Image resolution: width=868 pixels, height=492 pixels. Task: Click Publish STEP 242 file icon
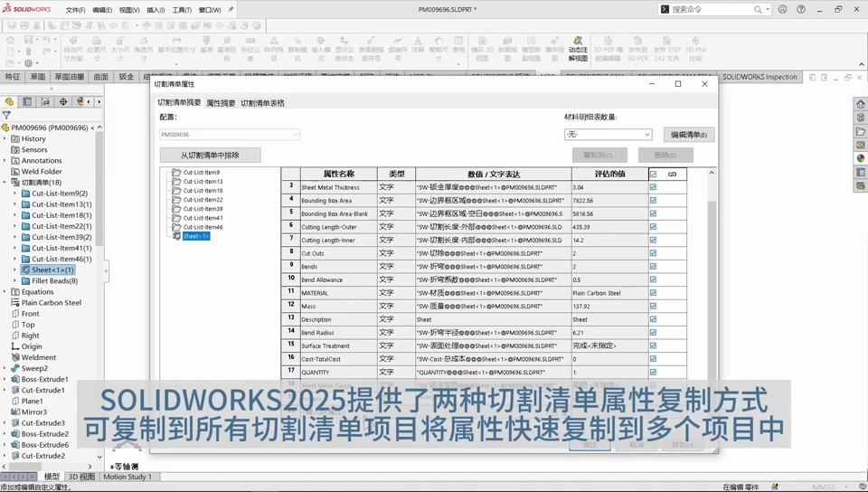666,49
